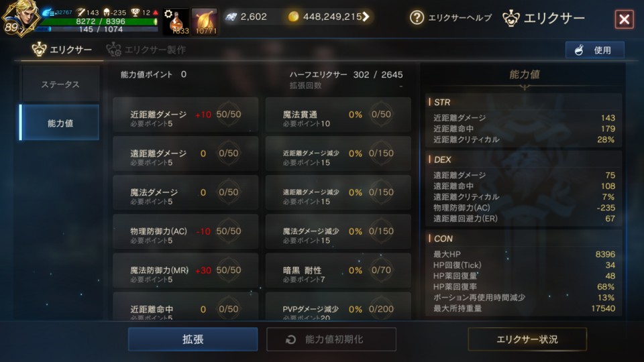Close the エリクサー window with X
Image resolution: width=644 pixels, height=362 pixels.
tap(625, 19)
